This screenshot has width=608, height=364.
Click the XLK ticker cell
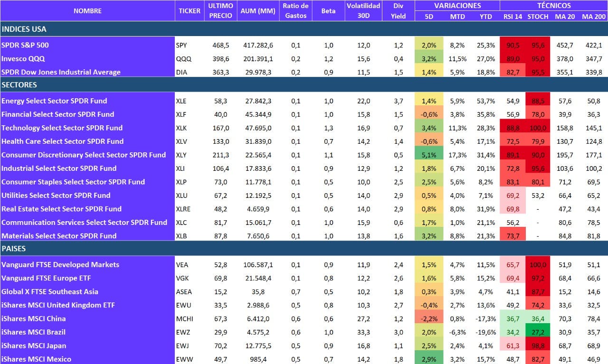[190, 128]
